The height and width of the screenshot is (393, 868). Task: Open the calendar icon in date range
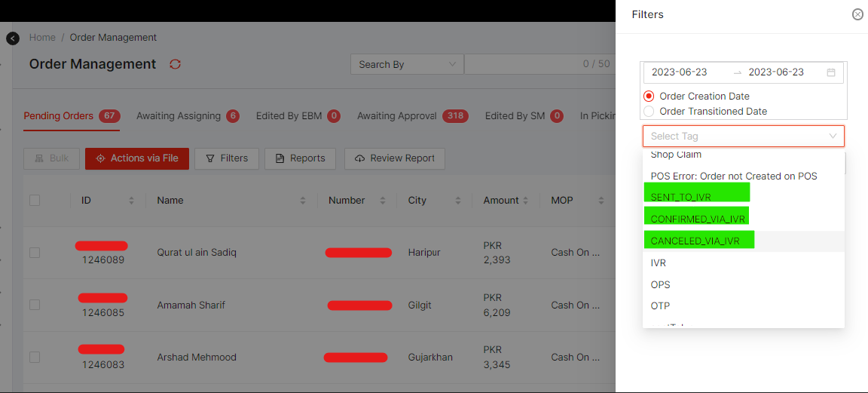point(831,72)
